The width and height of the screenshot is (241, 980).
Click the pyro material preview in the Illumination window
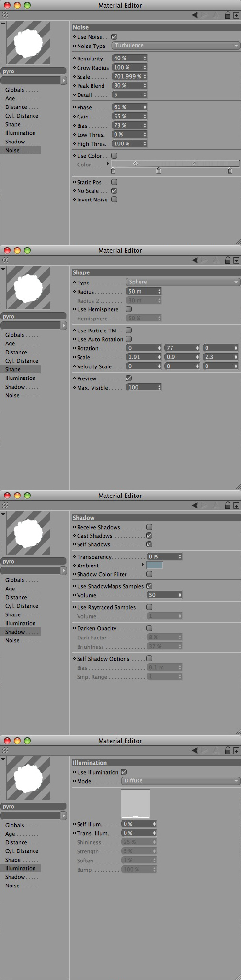(x=28, y=779)
